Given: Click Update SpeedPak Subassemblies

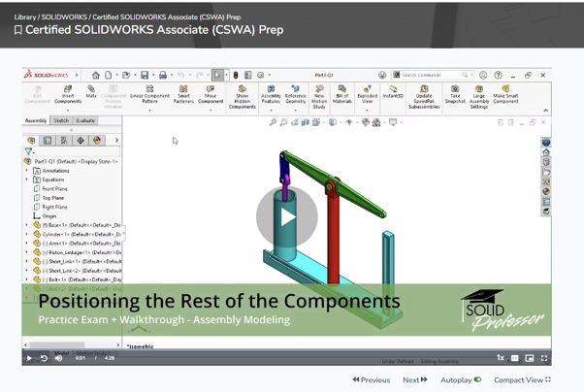Looking at the screenshot, I should tap(424, 97).
